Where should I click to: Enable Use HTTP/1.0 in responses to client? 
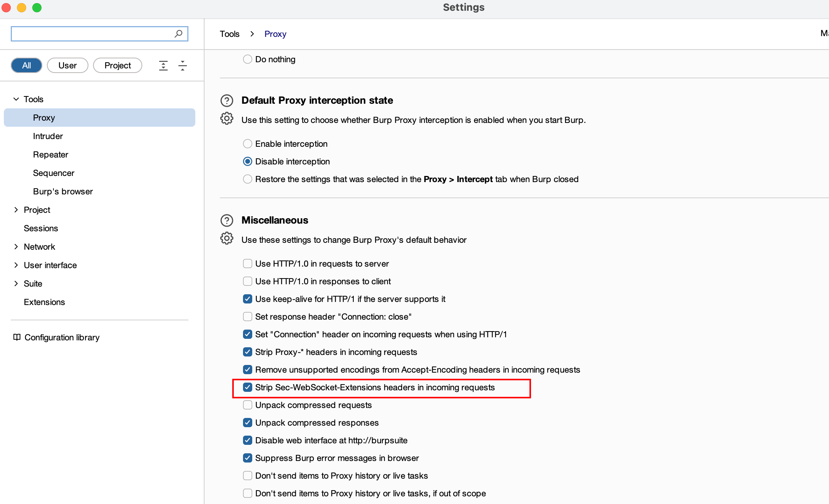point(248,281)
